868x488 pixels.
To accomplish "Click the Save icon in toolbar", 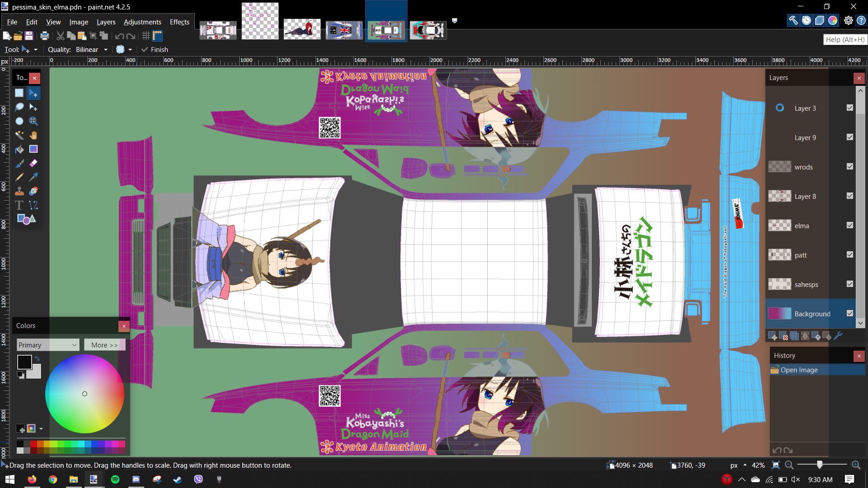I will point(29,36).
